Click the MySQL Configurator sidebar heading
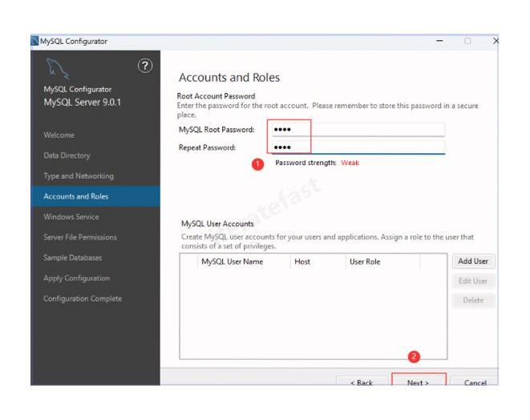530x420 pixels. point(78,90)
